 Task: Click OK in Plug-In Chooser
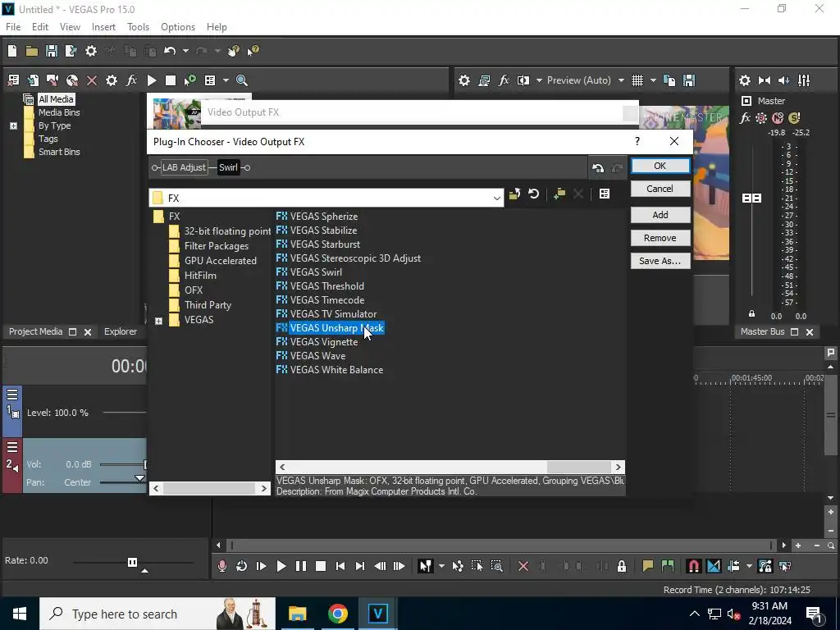660,166
